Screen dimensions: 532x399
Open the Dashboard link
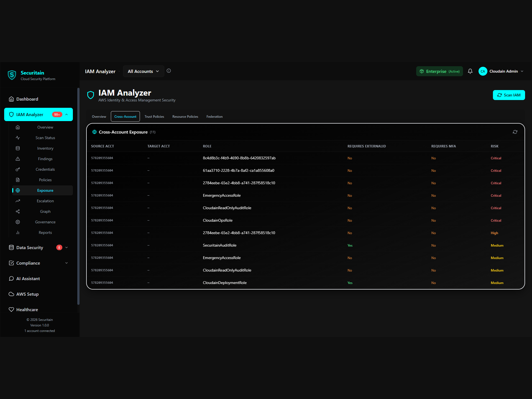coord(39,99)
